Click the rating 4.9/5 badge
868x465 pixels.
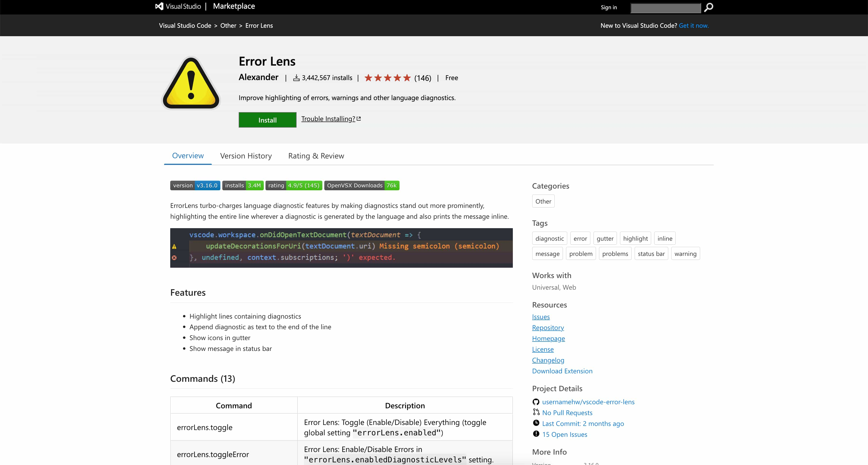[293, 185]
